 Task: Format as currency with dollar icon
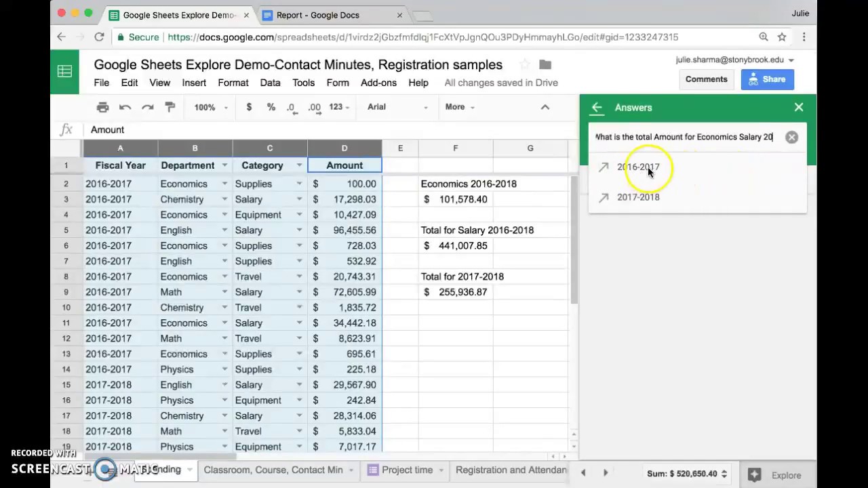click(x=249, y=107)
